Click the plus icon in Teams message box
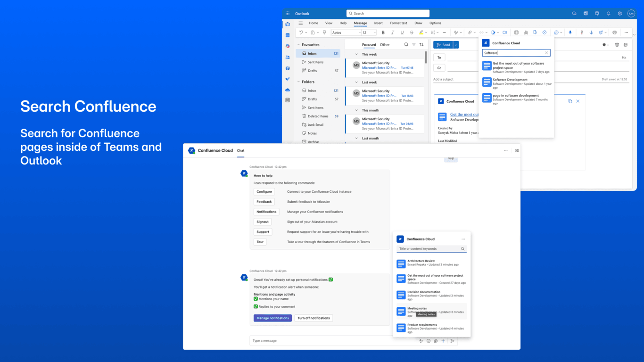This screenshot has height=362, width=644. point(443,341)
